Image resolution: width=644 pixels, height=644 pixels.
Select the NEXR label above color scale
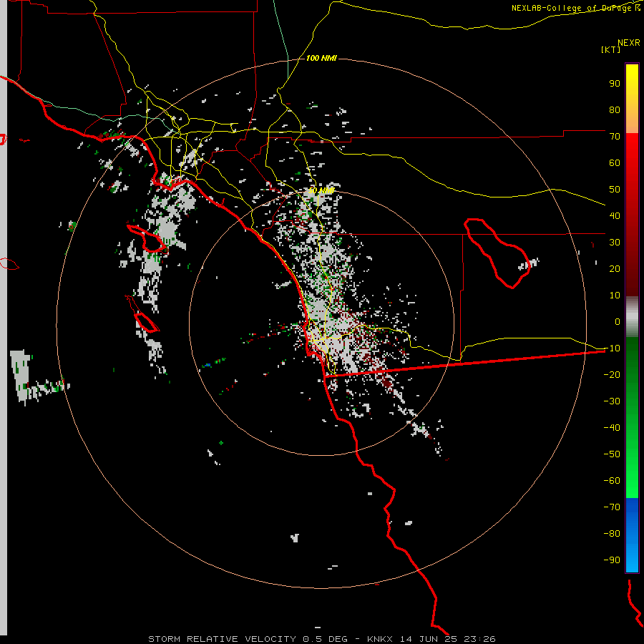pos(629,43)
